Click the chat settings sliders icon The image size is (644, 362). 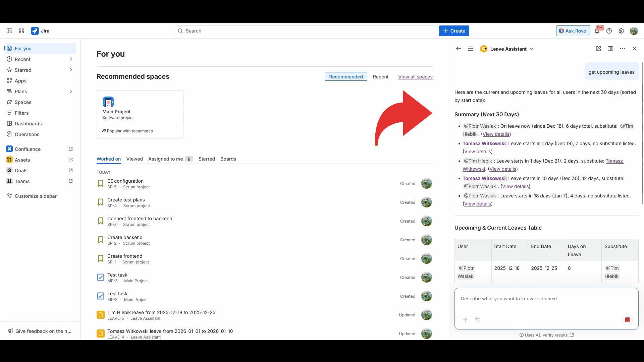478,320
